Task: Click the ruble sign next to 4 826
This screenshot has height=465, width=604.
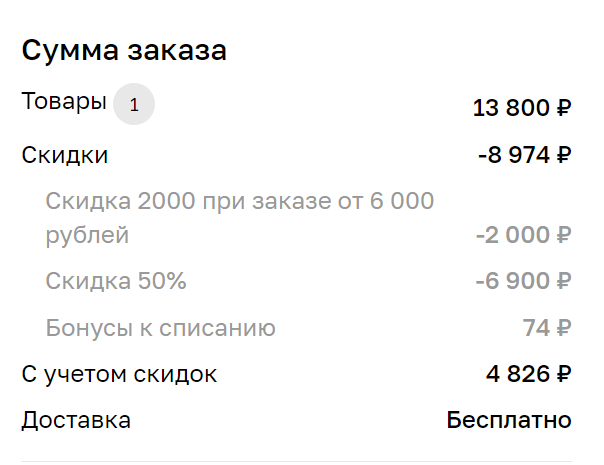Action: point(564,374)
